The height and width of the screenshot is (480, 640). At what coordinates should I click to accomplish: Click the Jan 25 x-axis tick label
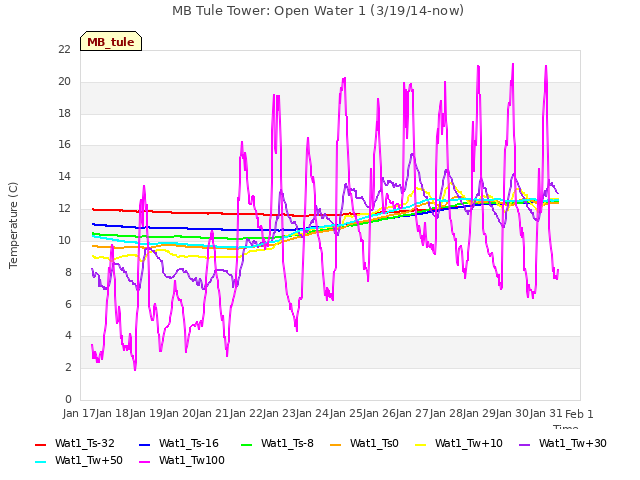tap(347, 413)
